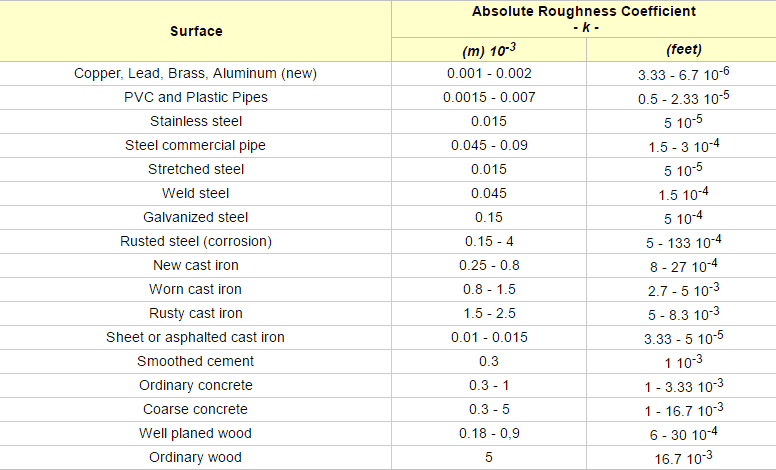Select the New cast iron label
776x470 pixels.
195,266
